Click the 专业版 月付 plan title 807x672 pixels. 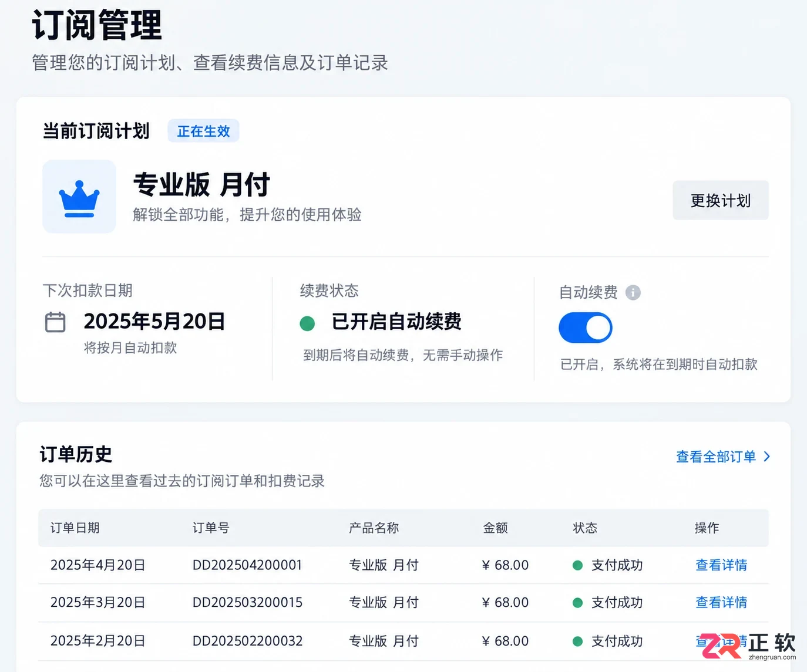pyautogui.click(x=201, y=185)
